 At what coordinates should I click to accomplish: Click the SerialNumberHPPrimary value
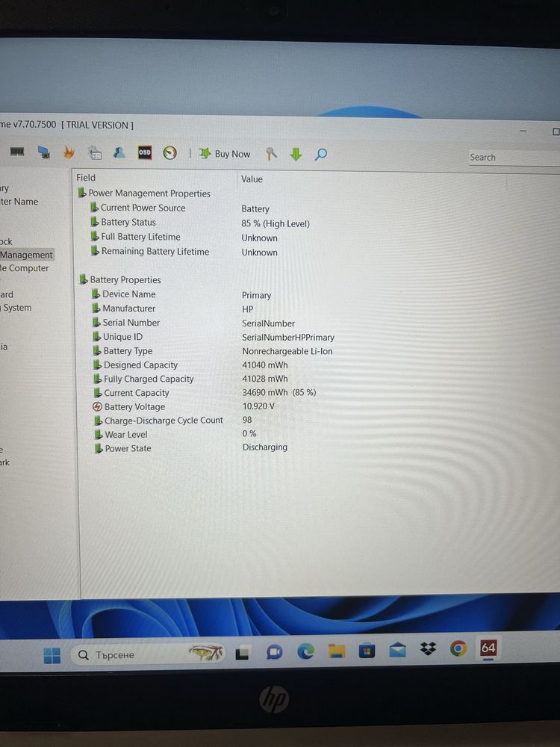point(288,338)
